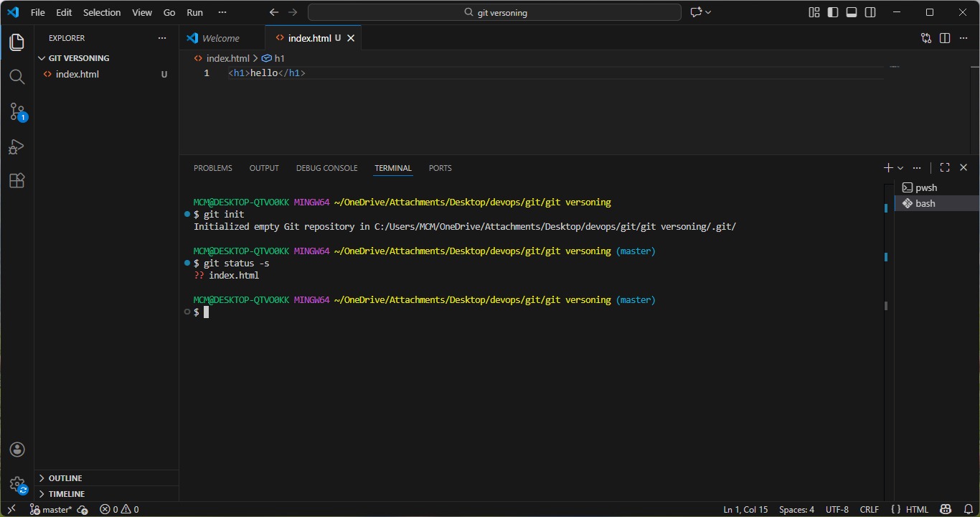The height and width of the screenshot is (517, 980).
Task: Open the Copilot chat dropdown arrow
Action: 708,12
